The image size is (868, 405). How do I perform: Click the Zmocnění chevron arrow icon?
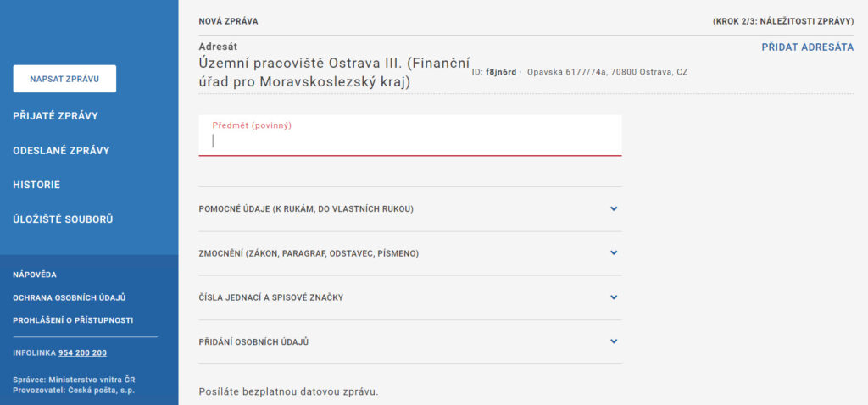614,252
